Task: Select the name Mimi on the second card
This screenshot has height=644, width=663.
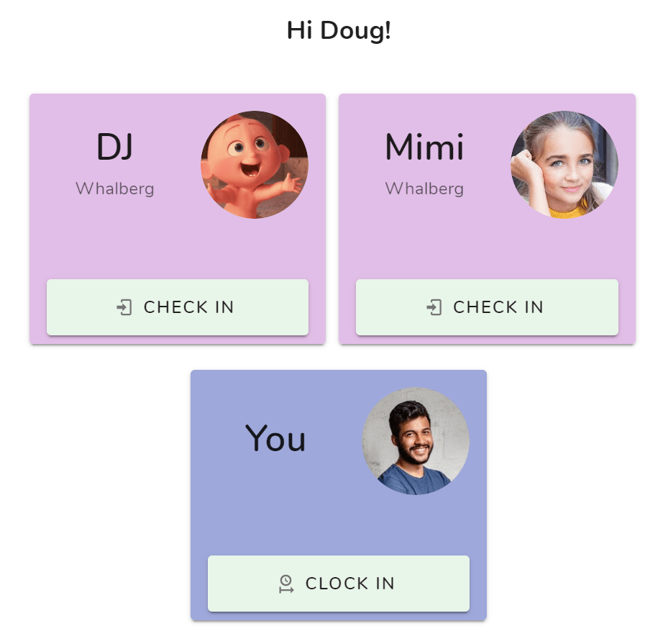Action: [x=424, y=147]
